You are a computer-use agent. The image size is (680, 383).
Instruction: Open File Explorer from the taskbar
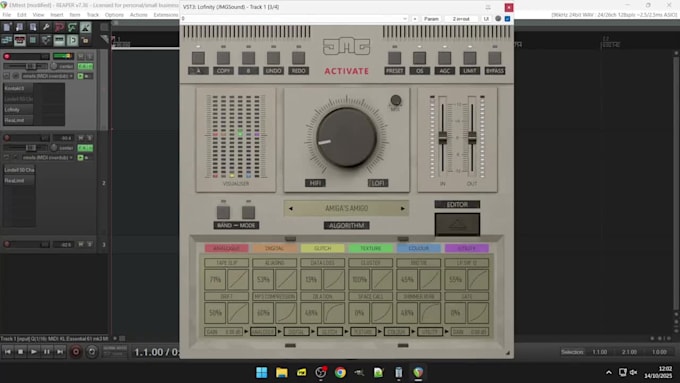pyautogui.click(x=281, y=372)
